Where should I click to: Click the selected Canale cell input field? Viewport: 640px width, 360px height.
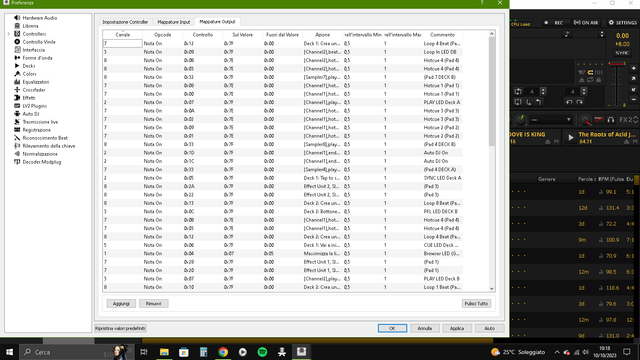tap(122, 43)
